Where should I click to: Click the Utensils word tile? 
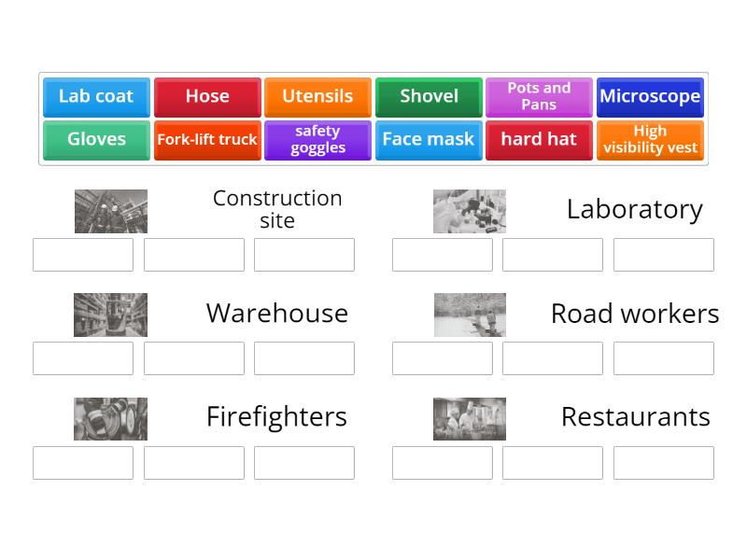point(317,96)
